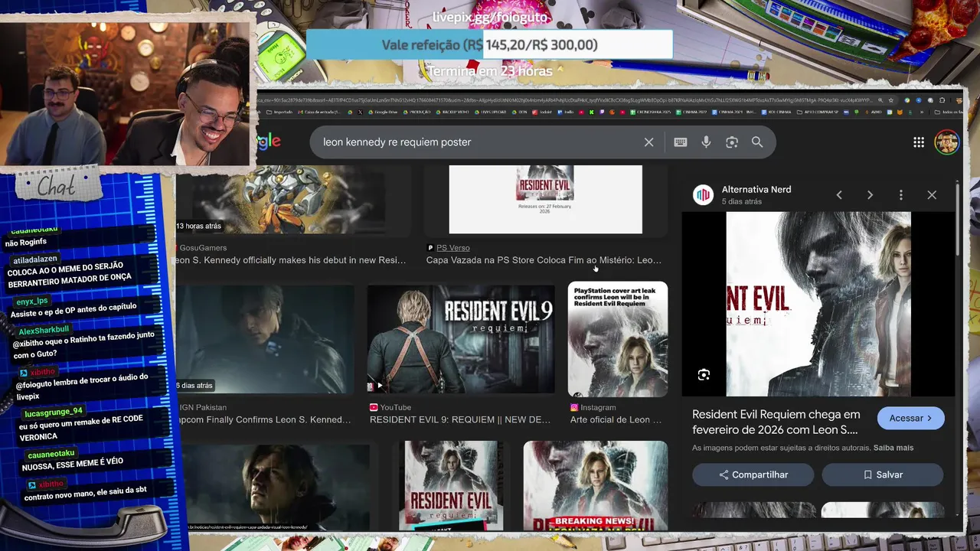Search by image with the Google Lens icon
The height and width of the screenshot is (551, 980).
pyautogui.click(x=732, y=142)
